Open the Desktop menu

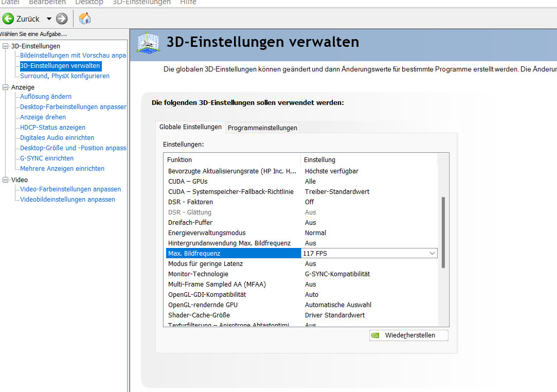point(89,2)
